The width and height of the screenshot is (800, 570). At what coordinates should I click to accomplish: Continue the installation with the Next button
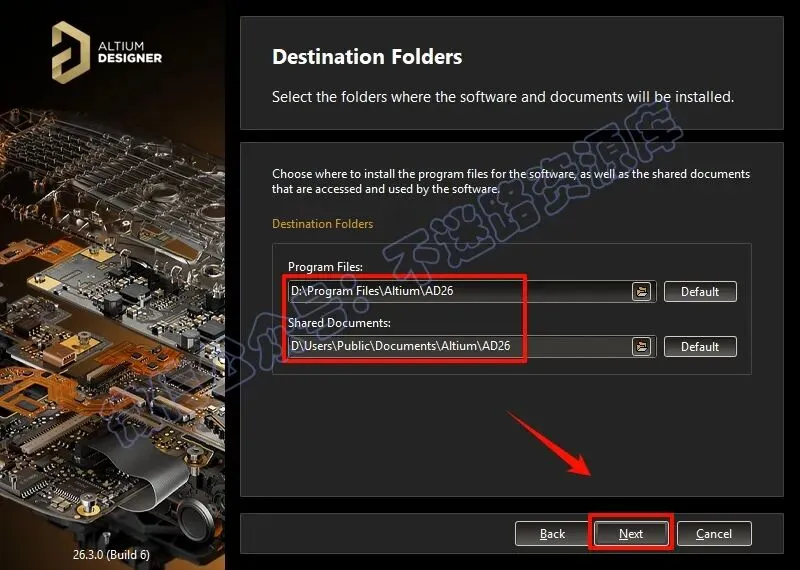(x=631, y=534)
